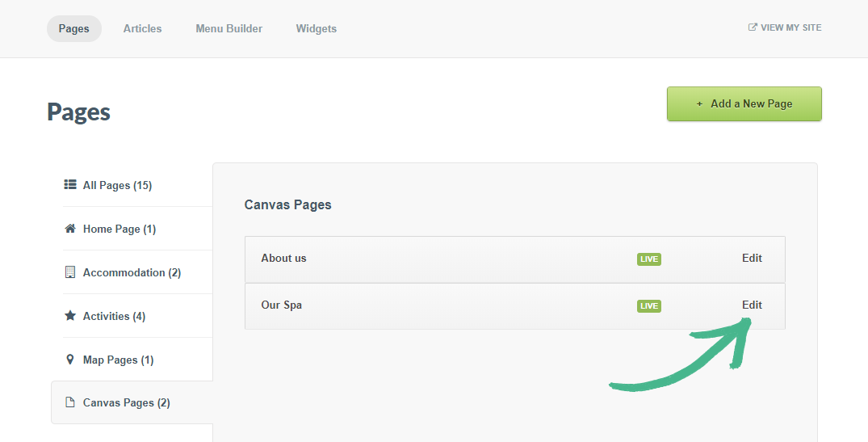Click the house icon for Home Page

tap(70, 229)
